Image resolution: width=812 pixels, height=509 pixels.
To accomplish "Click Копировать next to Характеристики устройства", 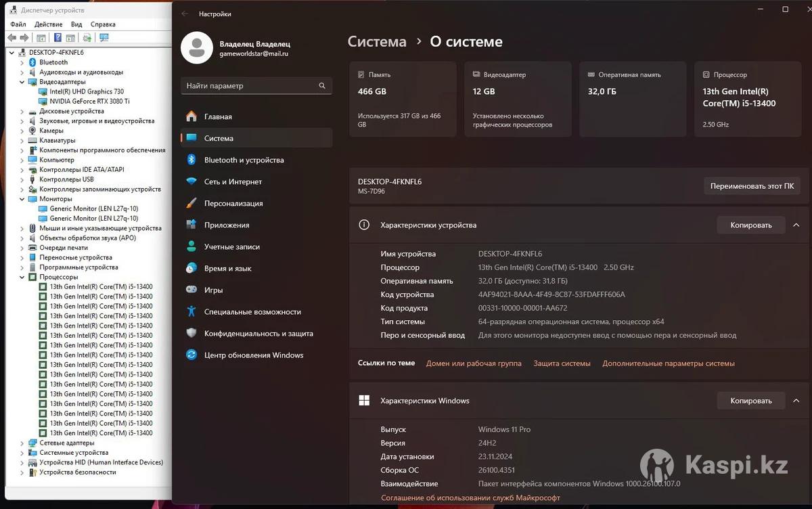I will point(751,225).
